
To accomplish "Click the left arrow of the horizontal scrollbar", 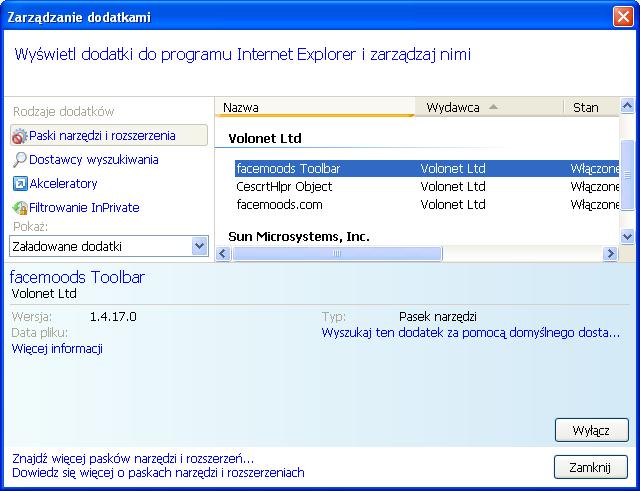I will (x=223, y=253).
